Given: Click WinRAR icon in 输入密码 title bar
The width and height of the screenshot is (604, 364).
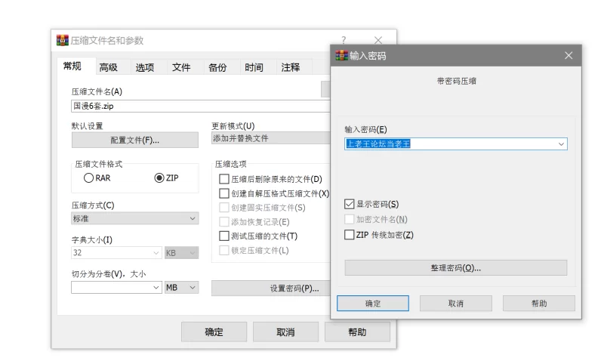Looking at the screenshot, I should (341, 55).
